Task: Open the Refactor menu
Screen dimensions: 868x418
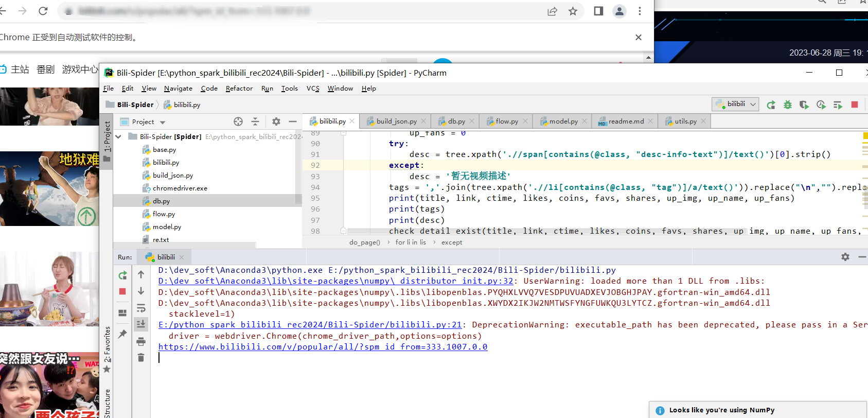Action: click(x=239, y=89)
